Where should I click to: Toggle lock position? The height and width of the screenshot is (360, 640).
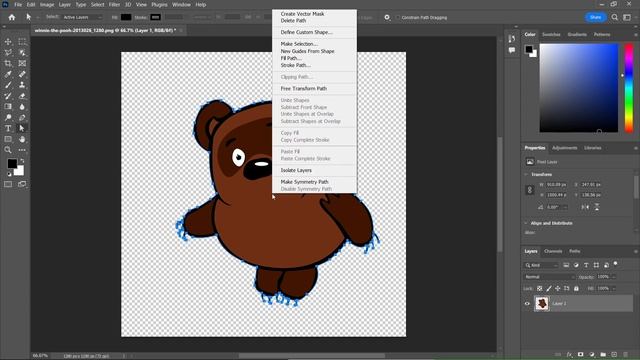tap(558, 289)
